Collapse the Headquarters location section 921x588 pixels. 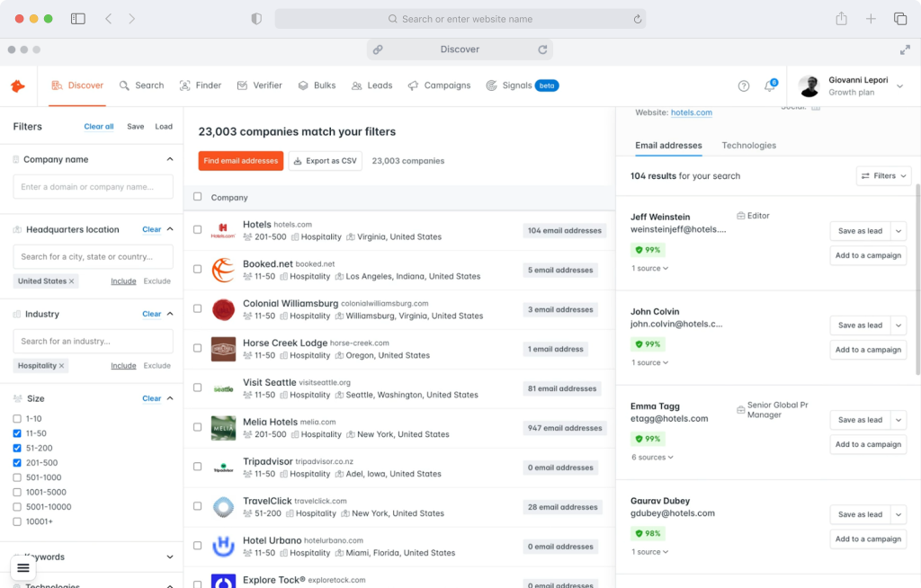[170, 229]
